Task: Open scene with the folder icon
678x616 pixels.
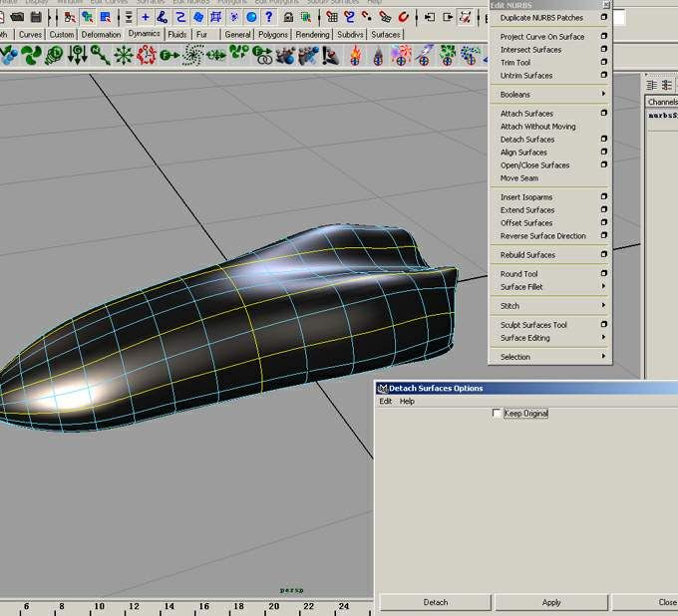Action: (17, 17)
